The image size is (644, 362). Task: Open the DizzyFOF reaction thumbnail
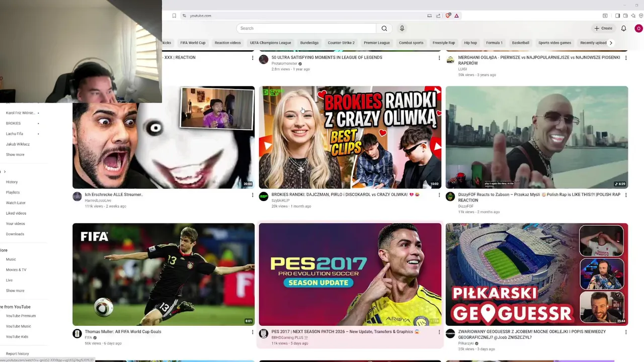click(x=537, y=137)
